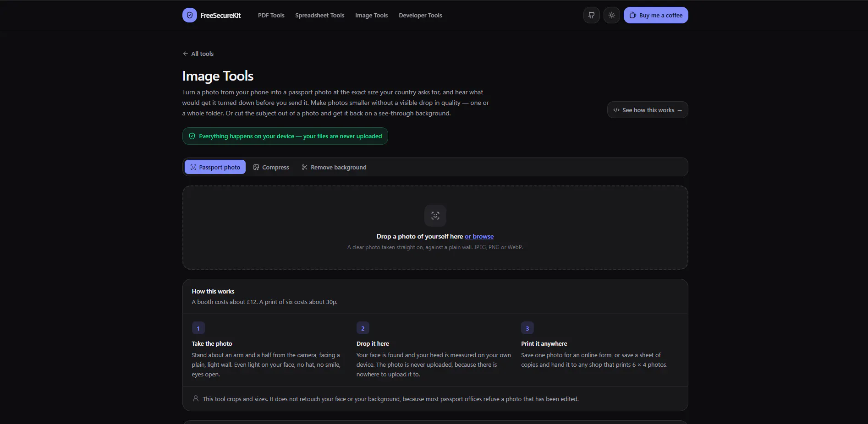
Task: Switch to the Compress tab
Action: click(x=271, y=167)
